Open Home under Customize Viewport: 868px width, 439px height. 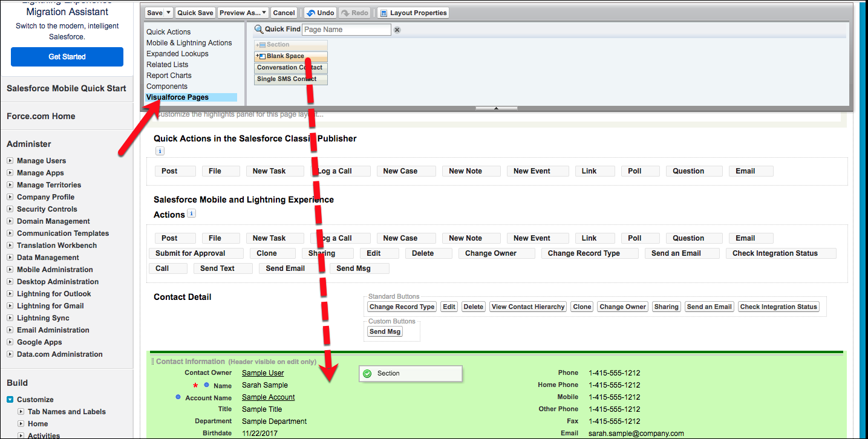coord(38,424)
